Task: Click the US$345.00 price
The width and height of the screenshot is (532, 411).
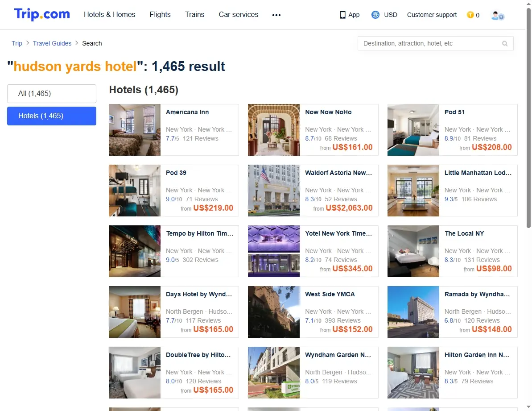Action: (x=353, y=269)
